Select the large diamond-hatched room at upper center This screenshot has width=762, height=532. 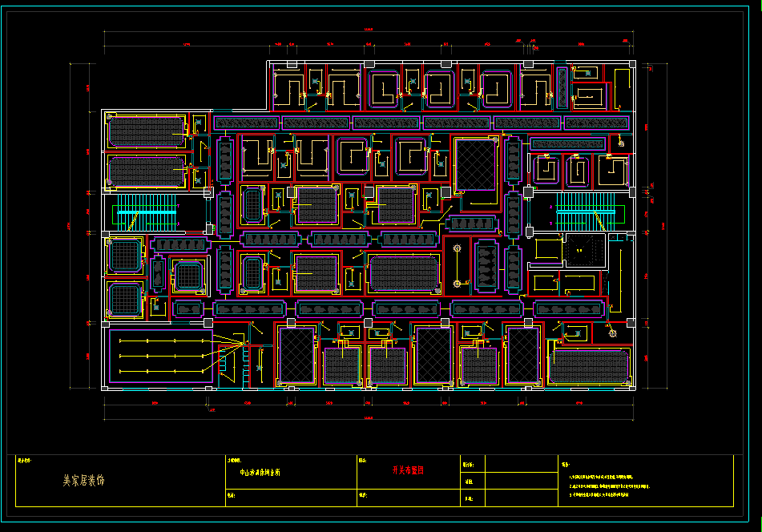pyautogui.click(x=475, y=164)
